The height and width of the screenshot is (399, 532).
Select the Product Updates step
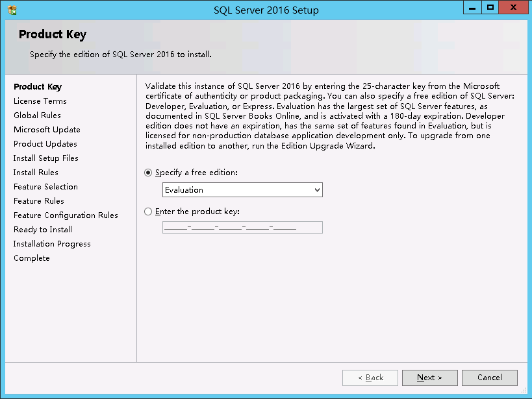click(x=45, y=144)
